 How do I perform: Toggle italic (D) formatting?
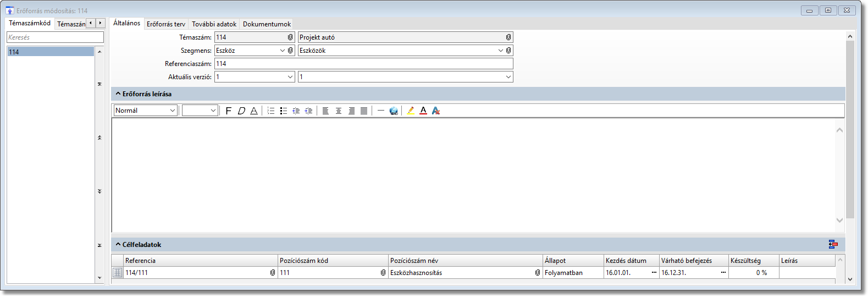coord(241,111)
